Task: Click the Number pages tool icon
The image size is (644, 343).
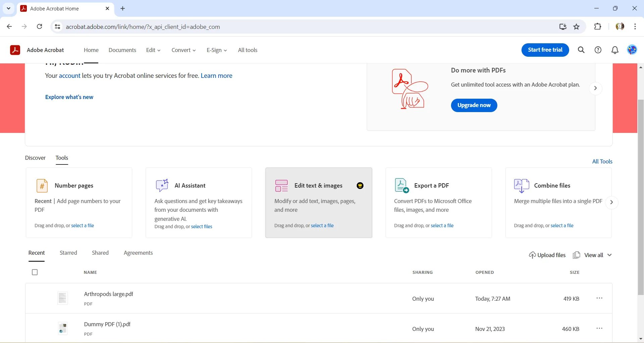Action: point(42,186)
